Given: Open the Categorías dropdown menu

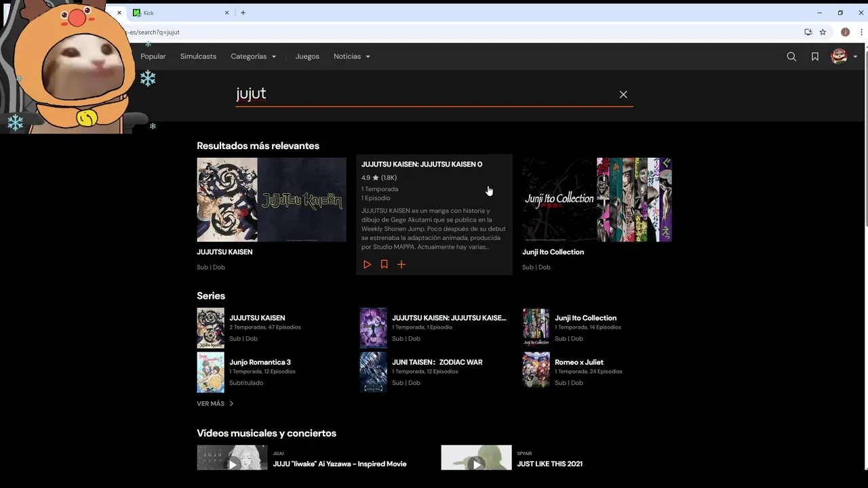Looking at the screenshot, I should (254, 56).
